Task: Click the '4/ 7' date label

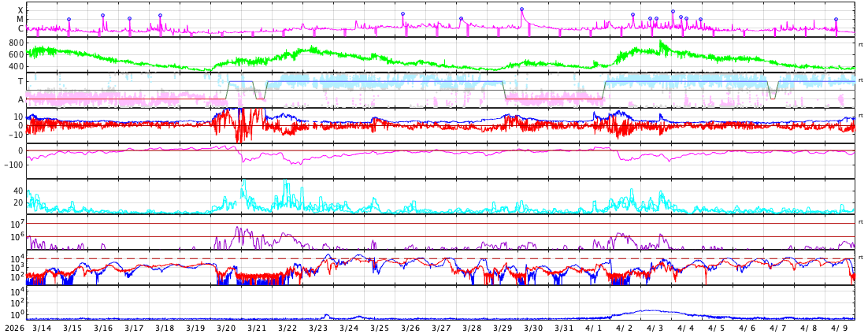Action: [x=777, y=328]
